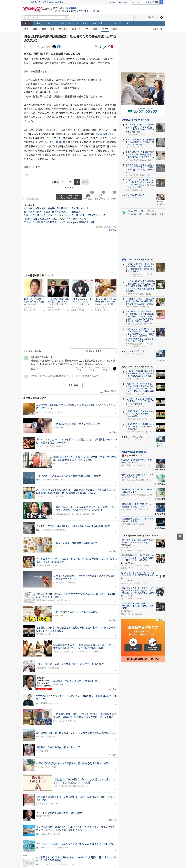Close the reaction tooltip popup
This screenshot has width=186, height=868.
point(80,195)
